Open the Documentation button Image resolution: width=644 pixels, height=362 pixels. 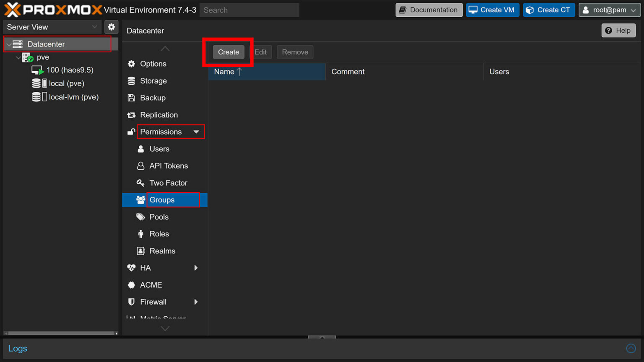[x=429, y=10]
